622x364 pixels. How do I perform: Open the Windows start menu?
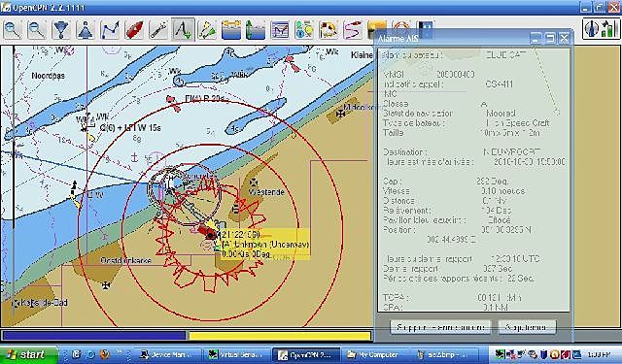click(x=28, y=354)
